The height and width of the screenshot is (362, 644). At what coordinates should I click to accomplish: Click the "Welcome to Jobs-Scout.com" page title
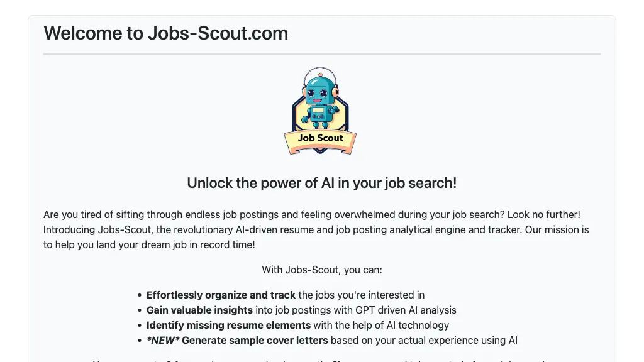[165, 33]
